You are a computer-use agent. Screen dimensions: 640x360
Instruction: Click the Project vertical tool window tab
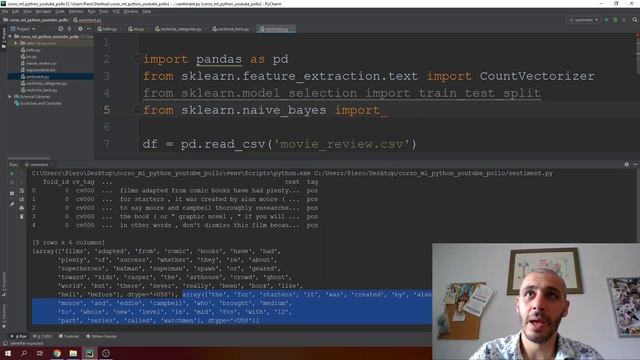point(4,38)
